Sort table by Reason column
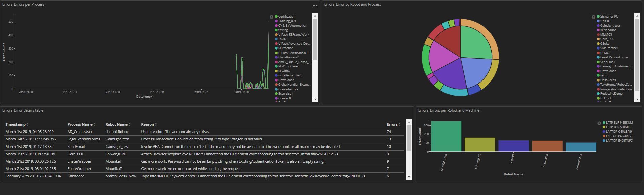The width and height of the screenshot is (644, 195). pyautogui.click(x=149, y=124)
